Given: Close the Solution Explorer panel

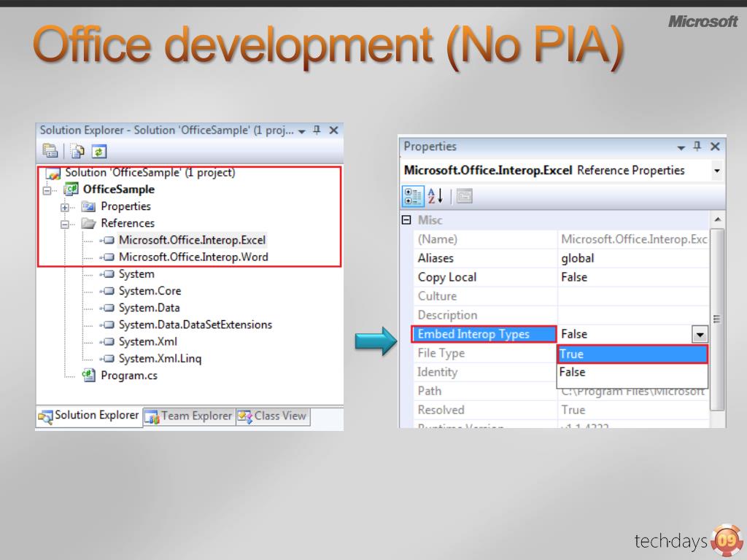Looking at the screenshot, I should [x=334, y=130].
